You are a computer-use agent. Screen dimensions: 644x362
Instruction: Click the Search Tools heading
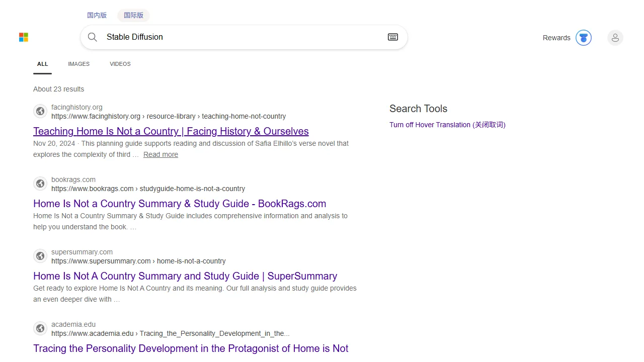(x=418, y=109)
